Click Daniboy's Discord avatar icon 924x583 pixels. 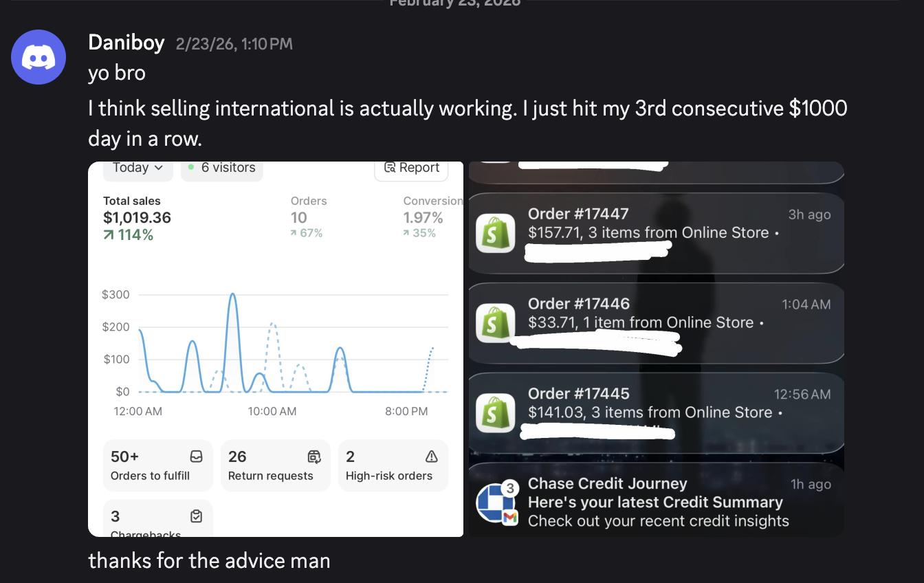tap(38, 57)
